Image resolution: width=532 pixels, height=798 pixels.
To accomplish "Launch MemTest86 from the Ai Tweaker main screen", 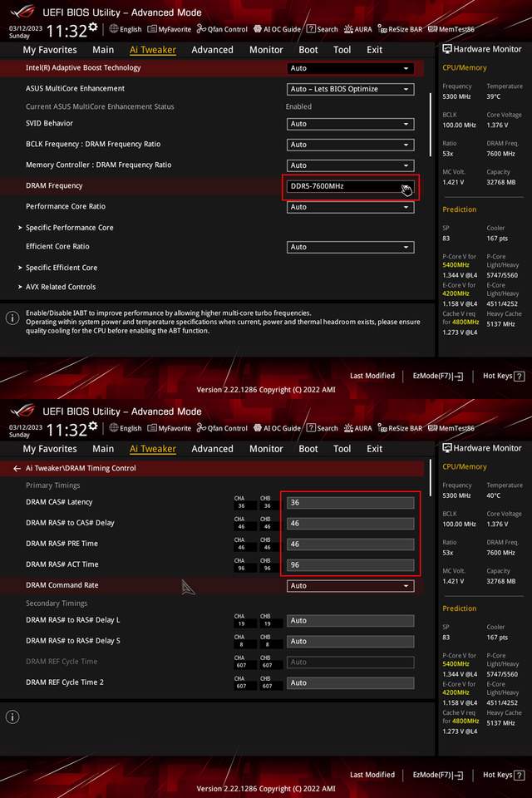I will (451, 29).
